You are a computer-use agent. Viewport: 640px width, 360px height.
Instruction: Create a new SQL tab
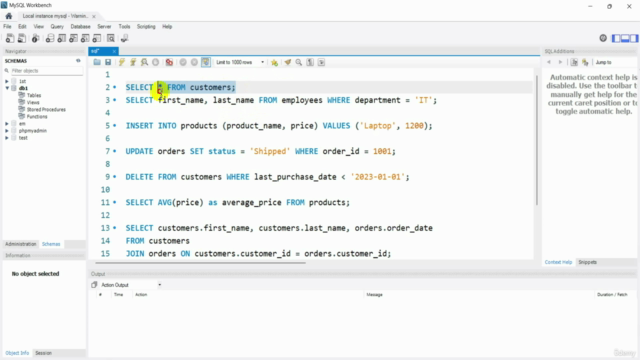10,38
